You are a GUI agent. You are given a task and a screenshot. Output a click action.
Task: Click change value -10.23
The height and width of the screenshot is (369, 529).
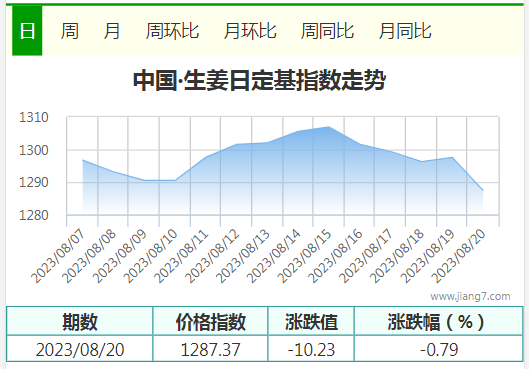[x=311, y=349]
